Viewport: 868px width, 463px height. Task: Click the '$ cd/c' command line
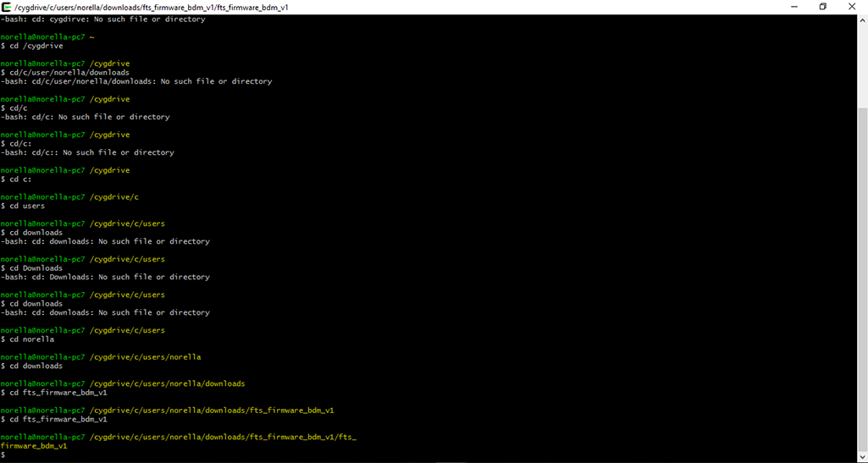click(x=14, y=108)
